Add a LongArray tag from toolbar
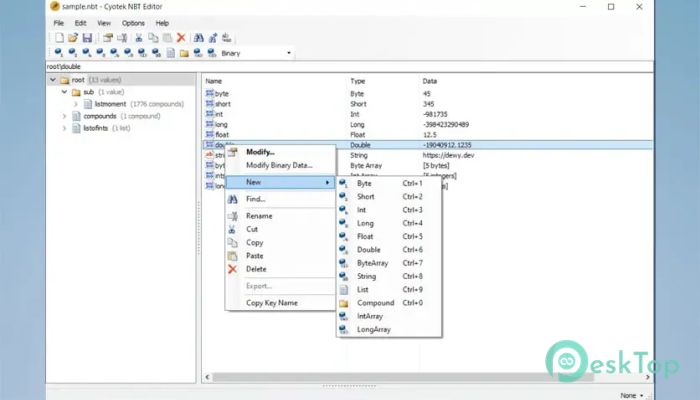 click(212, 53)
